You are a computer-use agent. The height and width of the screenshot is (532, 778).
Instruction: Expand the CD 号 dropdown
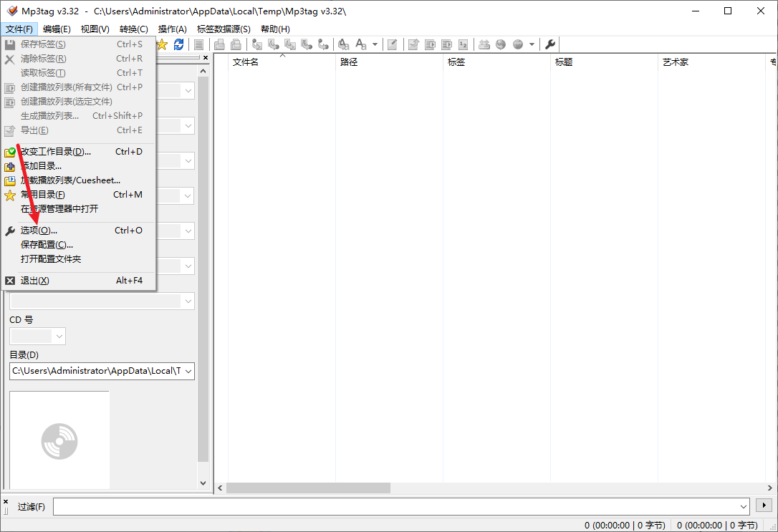58,336
